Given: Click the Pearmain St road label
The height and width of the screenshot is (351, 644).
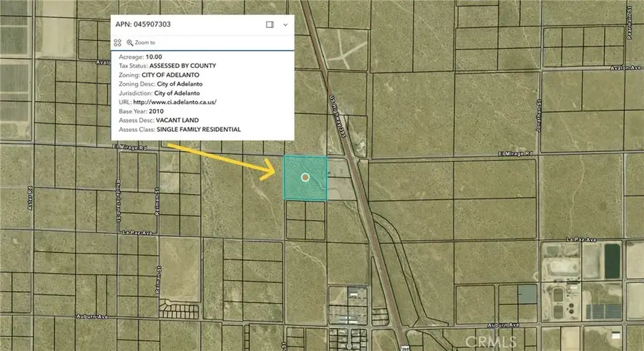Looking at the screenshot, I should pyautogui.click(x=630, y=23).
